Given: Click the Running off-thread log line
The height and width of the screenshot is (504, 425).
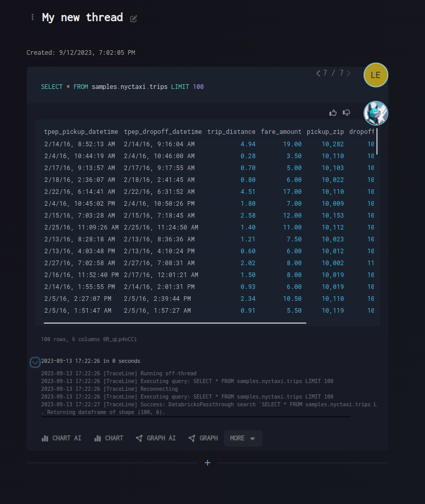Looking at the screenshot, I should 118,373.
